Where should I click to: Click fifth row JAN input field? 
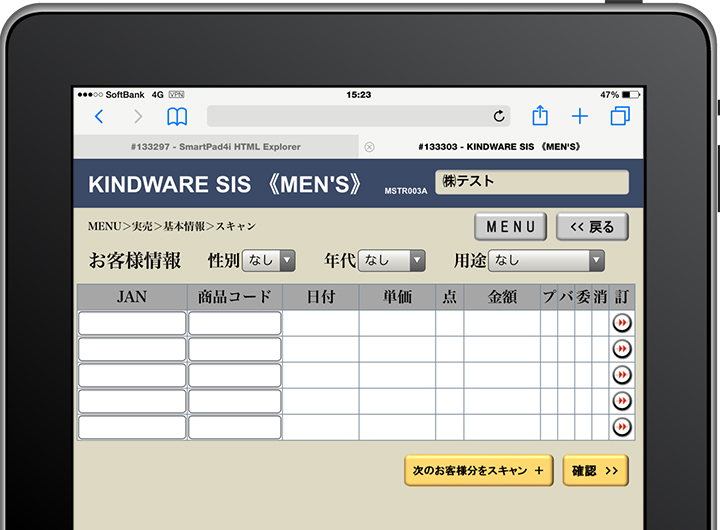[132, 428]
